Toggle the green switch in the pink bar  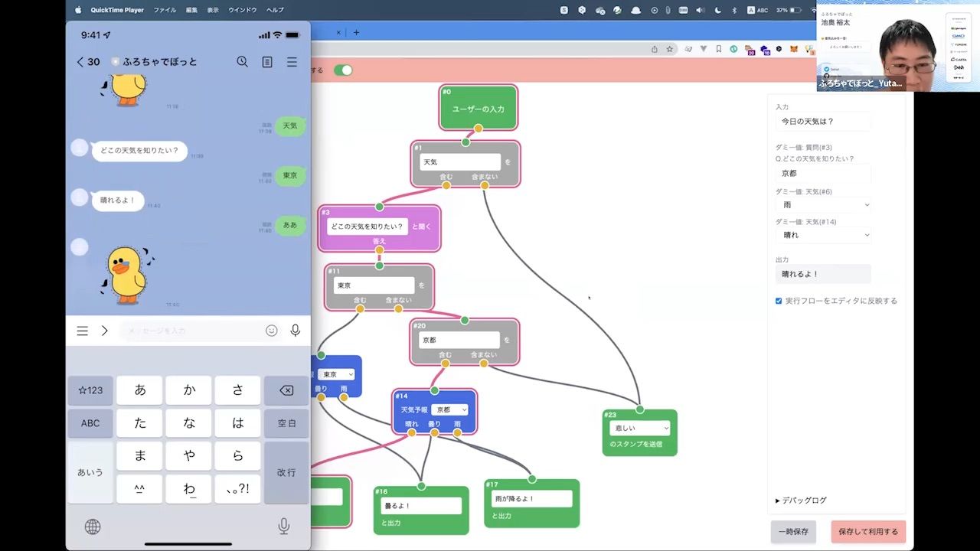(x=343, y=70)
